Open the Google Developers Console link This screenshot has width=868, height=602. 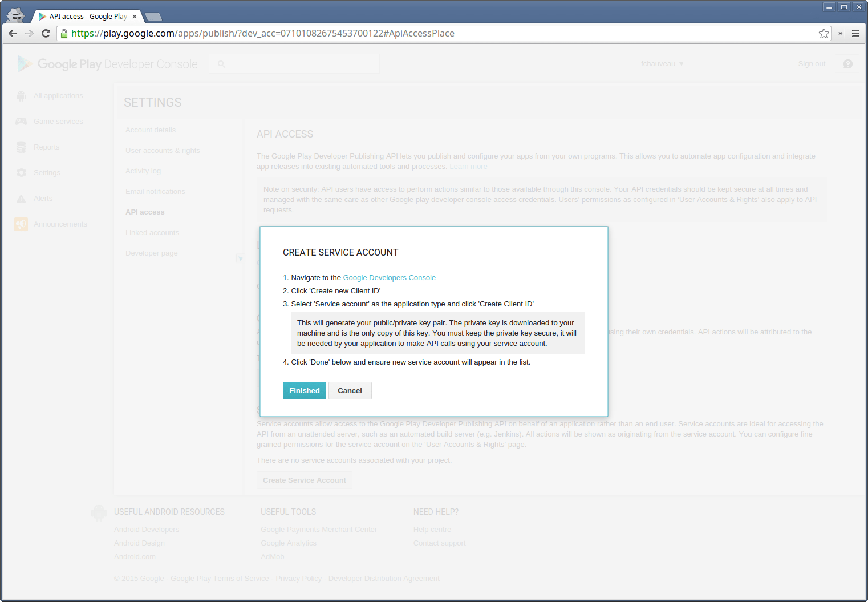[389, 278]
